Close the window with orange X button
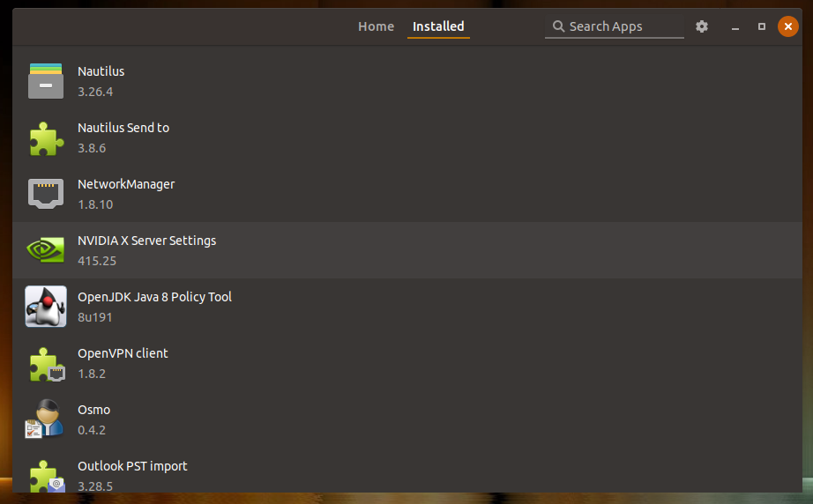Viewport: 813px width, 504px height. (x=787, y=26)
